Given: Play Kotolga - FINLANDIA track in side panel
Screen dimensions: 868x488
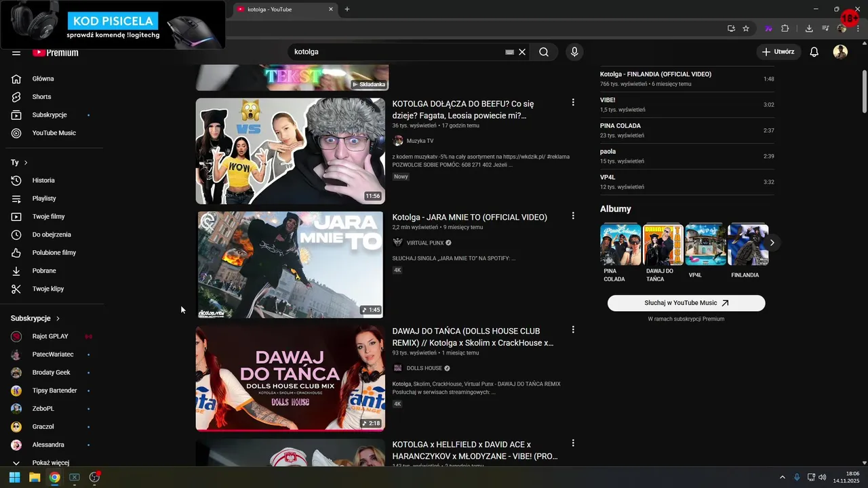Looking at the screenshot, I should click(687, 79).
